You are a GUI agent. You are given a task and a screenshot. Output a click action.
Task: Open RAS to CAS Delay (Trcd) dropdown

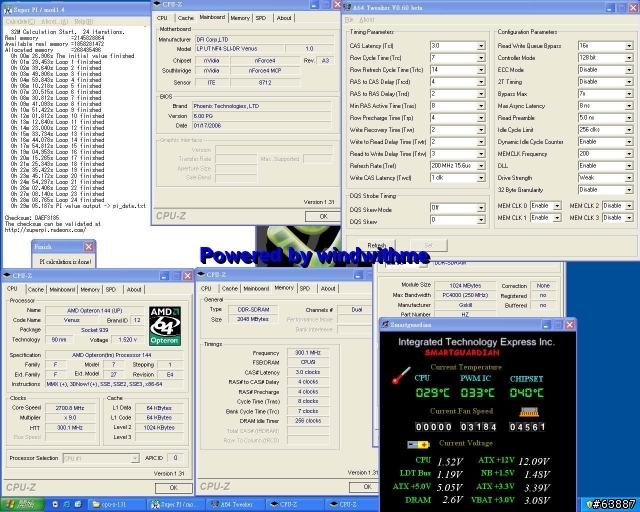tap(481, 82)
